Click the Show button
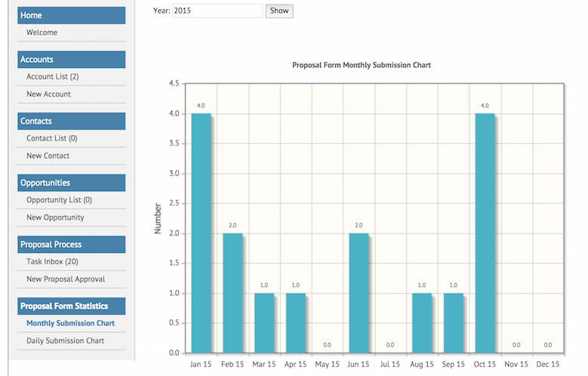This screenshot has height=376, width=588. 279,11
